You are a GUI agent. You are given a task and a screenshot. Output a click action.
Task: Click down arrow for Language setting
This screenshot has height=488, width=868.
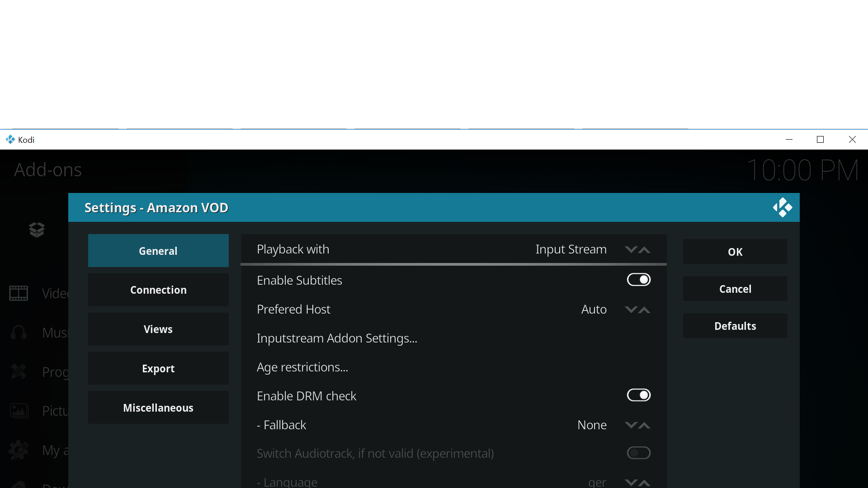pyautogui.click(x=631, y=483)
